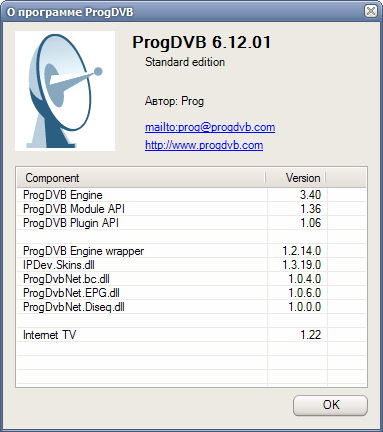Image resolution: width=383 pixels, height=432 pixels.
Task: Select the ProgDVB Plugin API row
Action: 192,223
